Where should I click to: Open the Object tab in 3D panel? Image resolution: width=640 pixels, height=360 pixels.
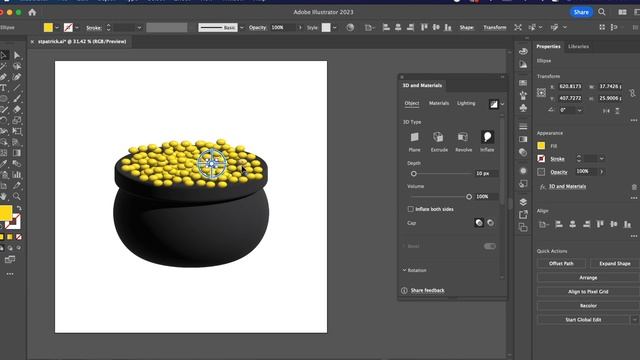412,103
